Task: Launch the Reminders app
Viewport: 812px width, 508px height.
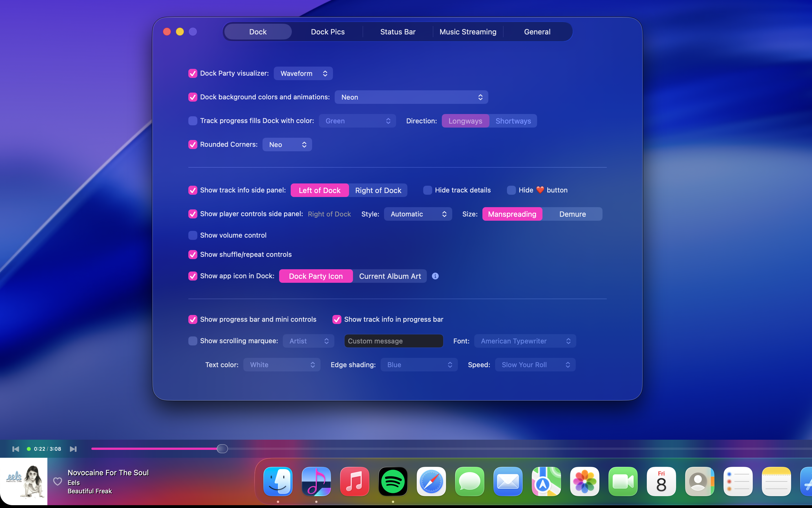Action: click(738, 481)
